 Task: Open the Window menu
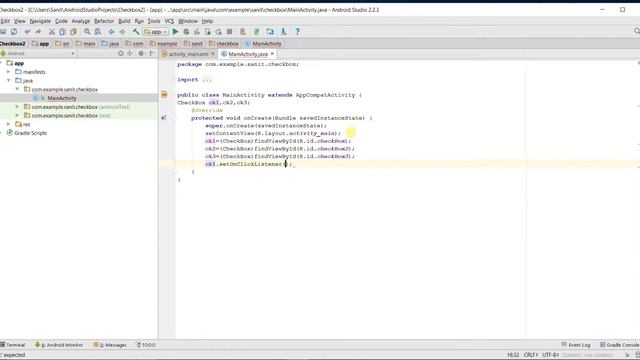(188, 21)
